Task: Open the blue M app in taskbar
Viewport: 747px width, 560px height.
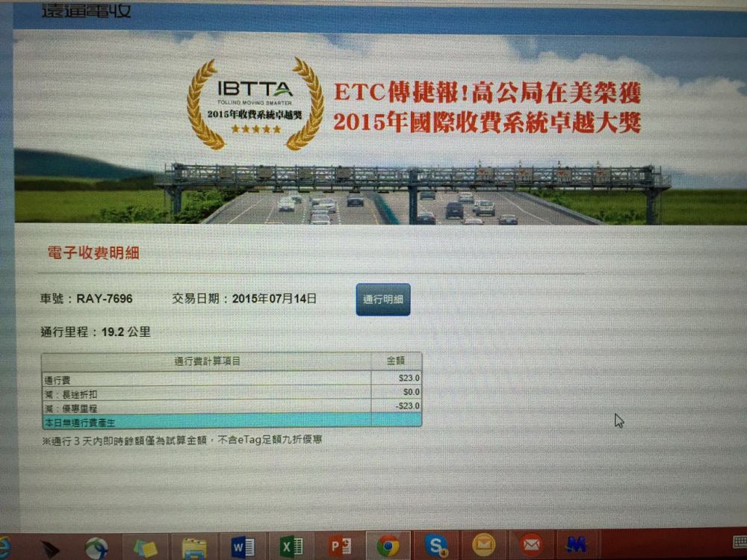Action: coord(576,544)
